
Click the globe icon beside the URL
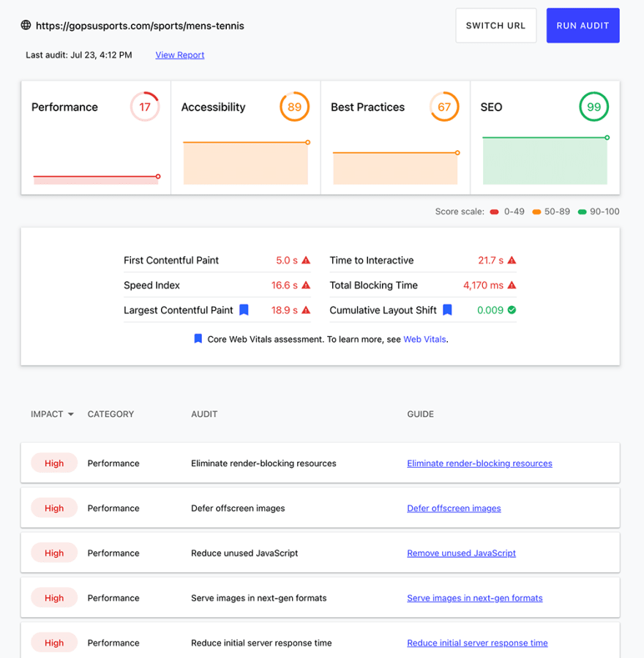[x=26, y=25]
